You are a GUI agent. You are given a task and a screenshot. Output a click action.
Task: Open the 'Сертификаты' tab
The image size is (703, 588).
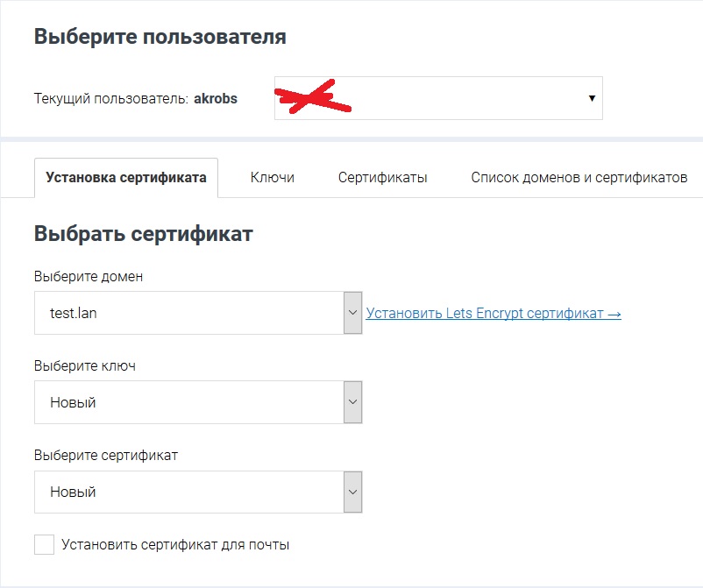coord(383,177)
